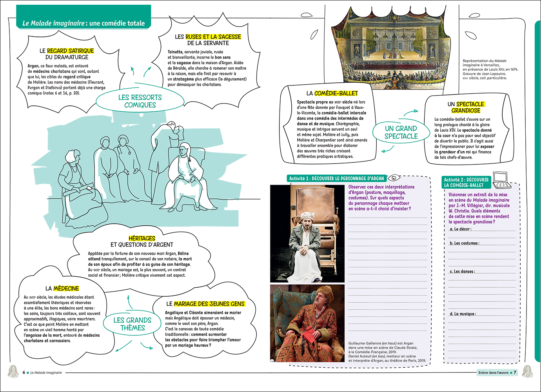
Task: Click answer line 'd. La musique :'
Action: coord(482,314)
